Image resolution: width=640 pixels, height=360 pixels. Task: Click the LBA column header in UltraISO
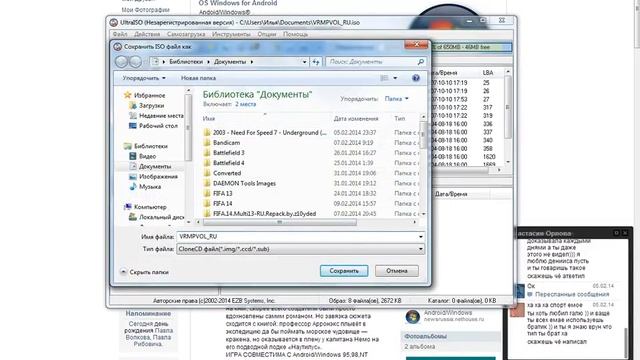coord(488,73)
